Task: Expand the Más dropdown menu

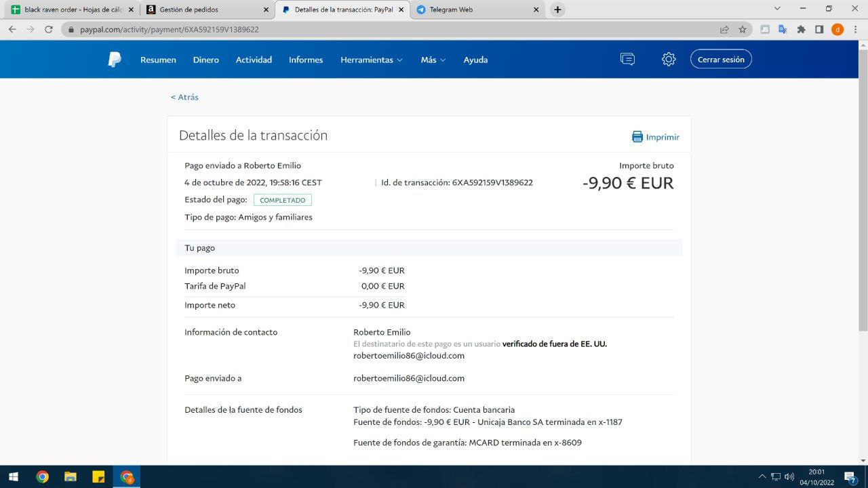Action: pos(433,60)
